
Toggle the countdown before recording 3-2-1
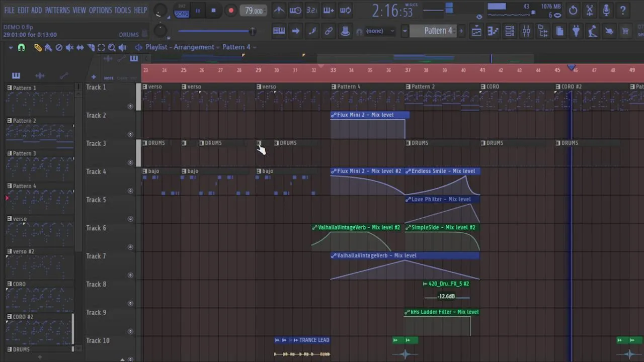coord(312,10)
